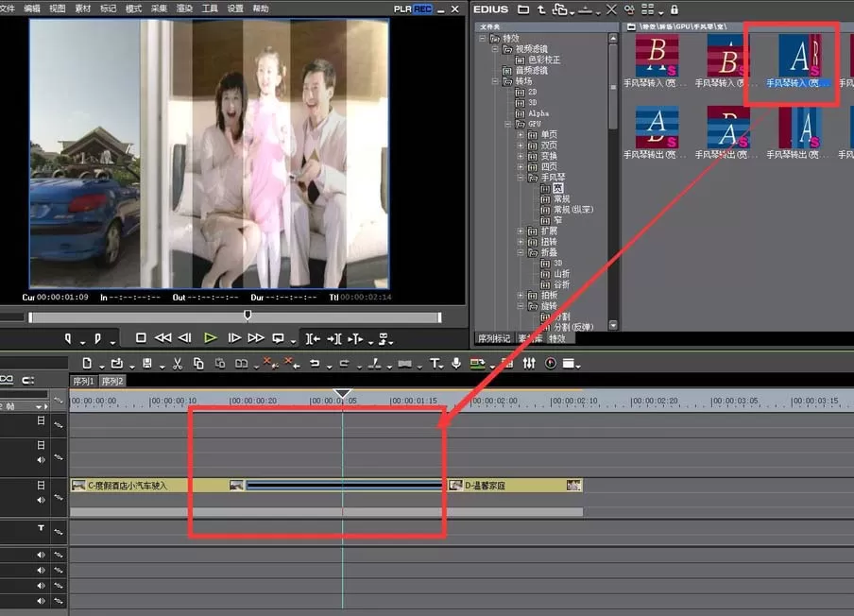Toggle video visibility on the clip track
This screenshot has height=616, width=854.
pyautogui.click(x=41, y=485)
